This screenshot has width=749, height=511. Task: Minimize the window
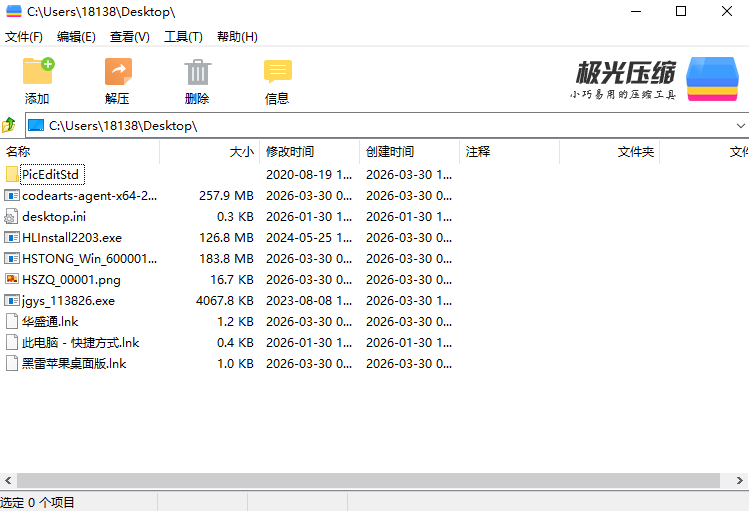coord(636,11)
